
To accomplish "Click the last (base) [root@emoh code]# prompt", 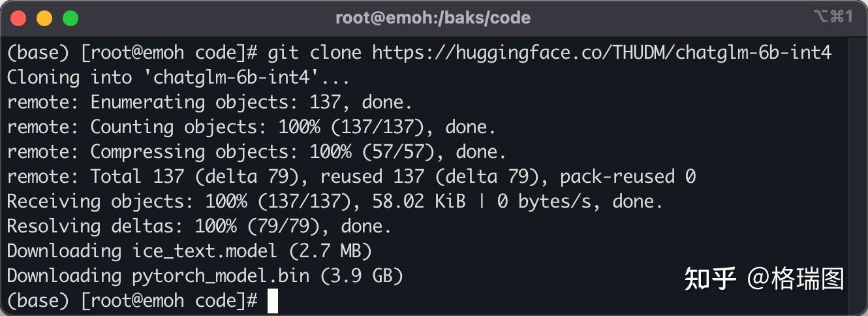I will click(x=132, y=300).
